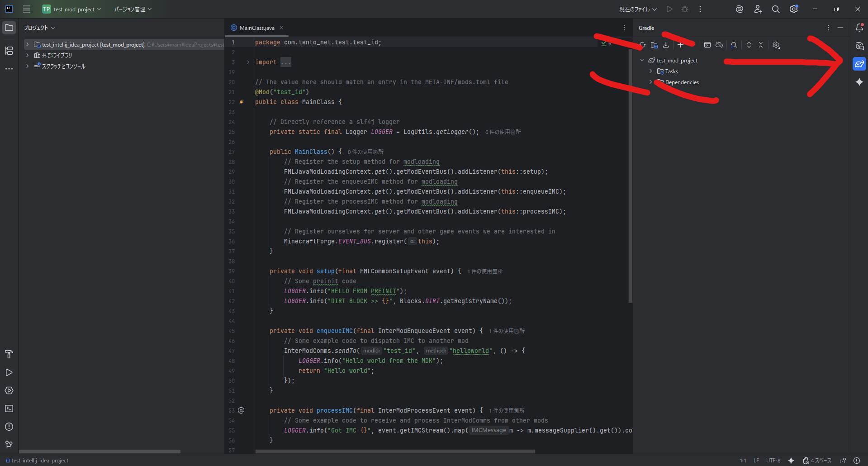Open the Git version control tool icon
Viewport: 868px width, 466px height.
[9, 445]
